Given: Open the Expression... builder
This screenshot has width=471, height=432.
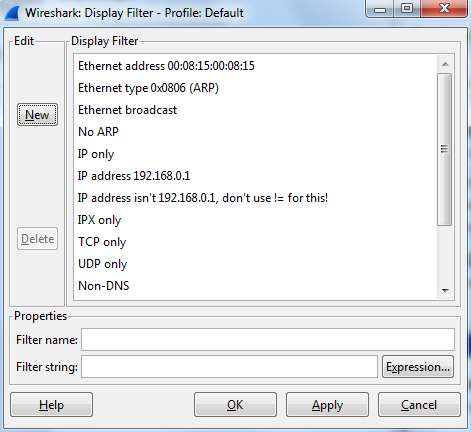Looking at the screenshot, I should [x=418, y=367].
